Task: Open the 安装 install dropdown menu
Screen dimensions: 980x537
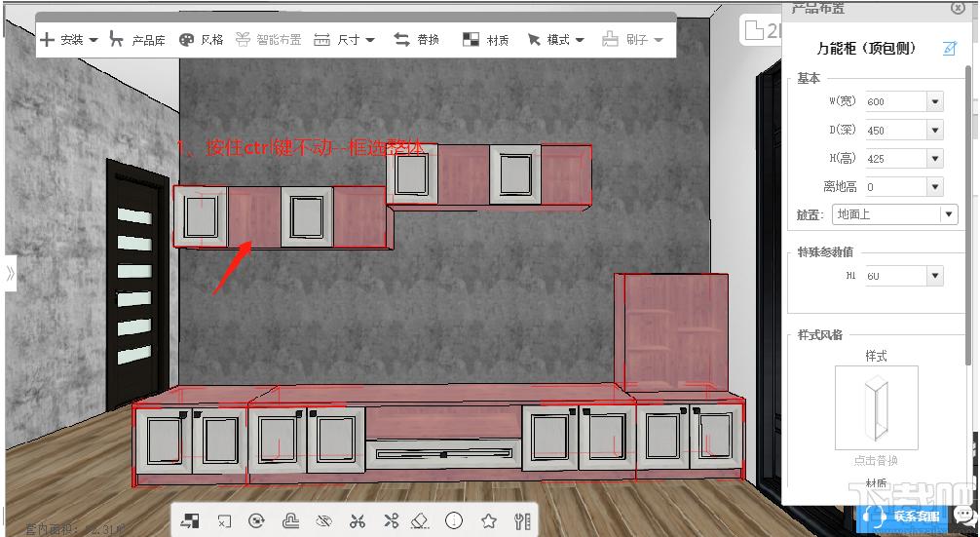Action: click(69, 39)
